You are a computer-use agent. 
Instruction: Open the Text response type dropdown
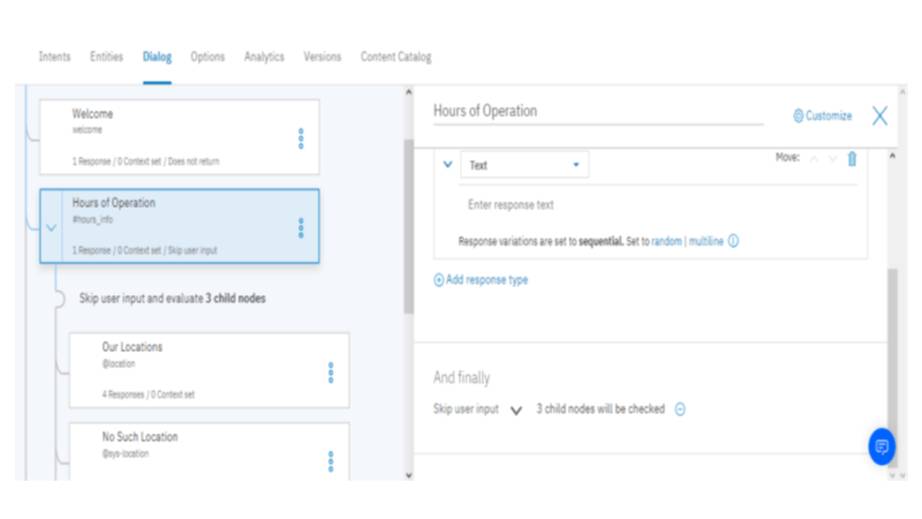point(524,165)
